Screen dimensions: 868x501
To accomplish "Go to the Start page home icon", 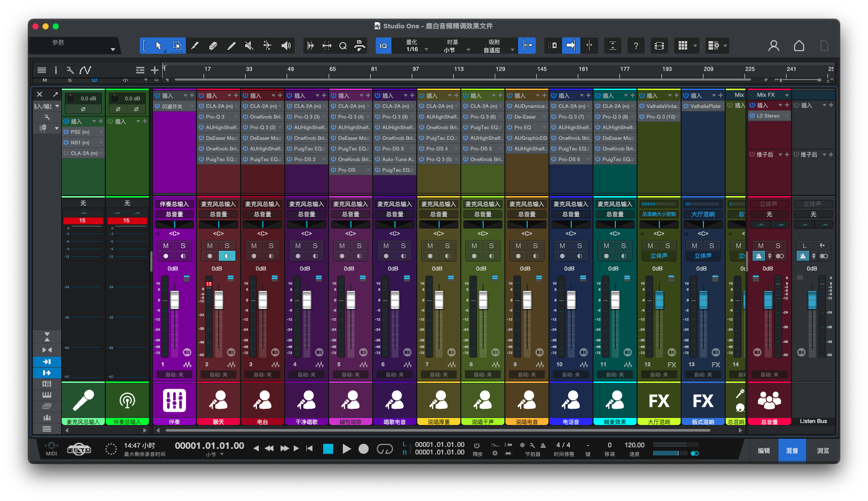I will tap(799, 46).
